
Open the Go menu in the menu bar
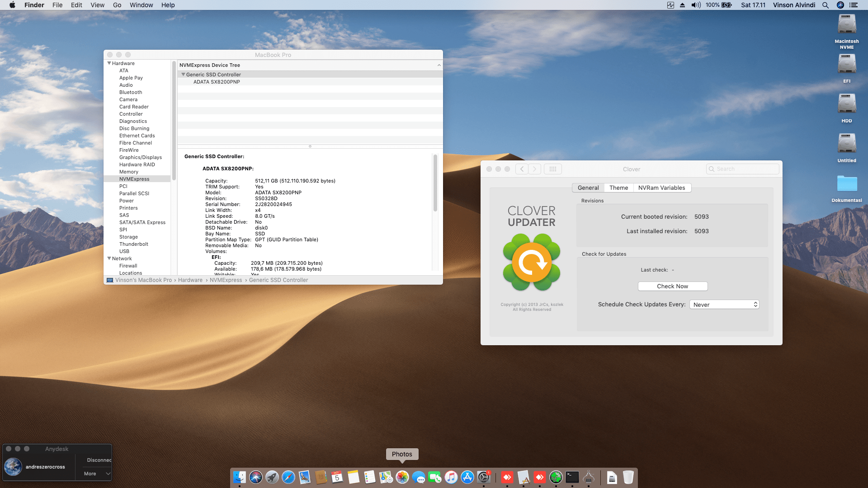pos(117,5)
